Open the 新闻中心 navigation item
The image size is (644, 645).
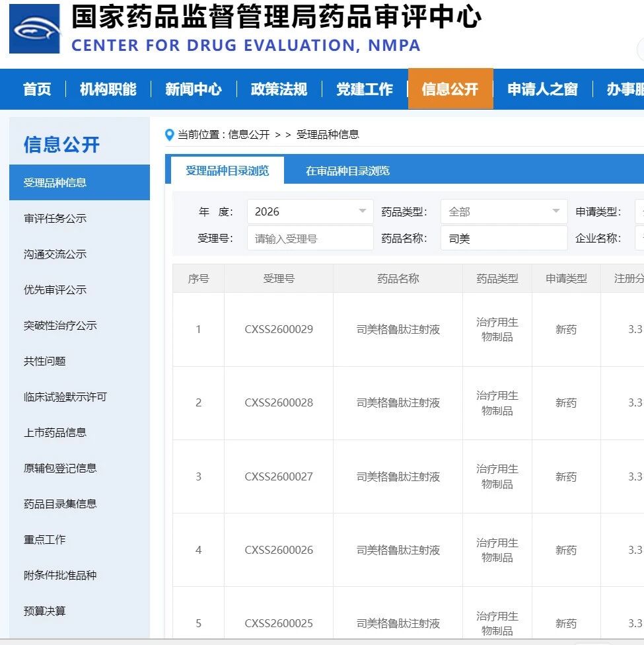click(x=194, y=89)
